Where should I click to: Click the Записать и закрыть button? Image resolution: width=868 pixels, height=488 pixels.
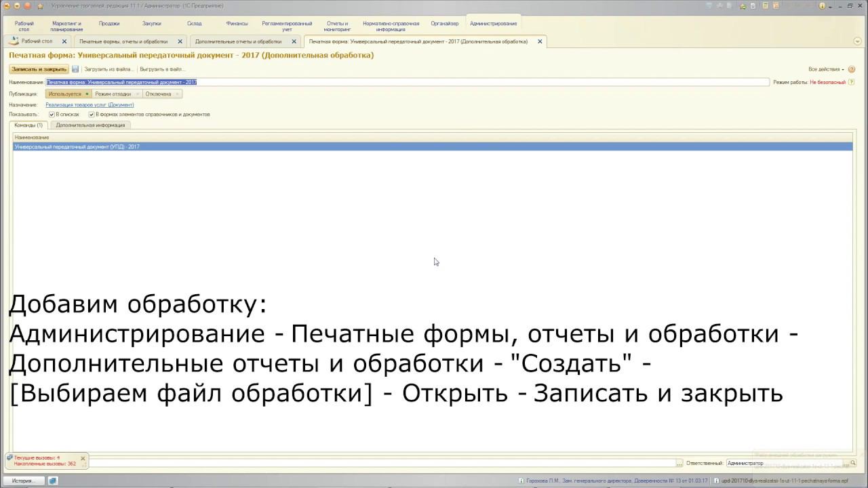click(x=39, y=69)
